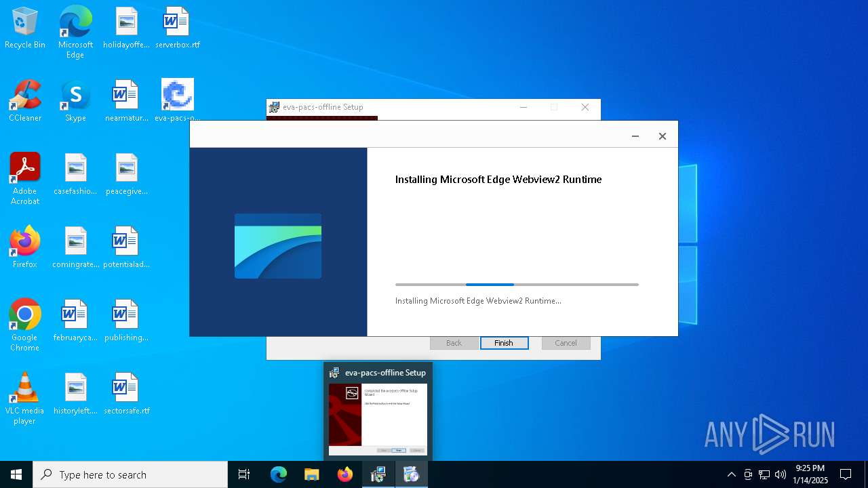This screenshot has height=488, width=868.
Task: Click the 'Installing Microsoft Edge Webview2 Runtime' heading
Action: pos(498,180)
